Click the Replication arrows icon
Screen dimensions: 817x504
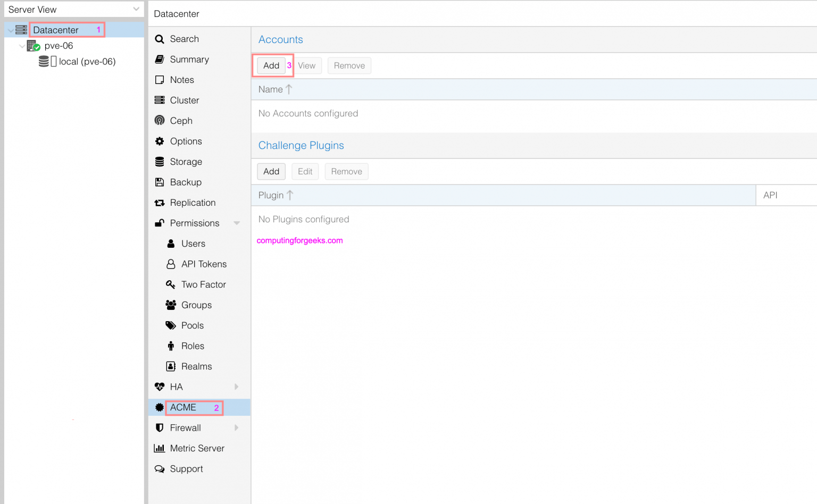pos(159,203)
